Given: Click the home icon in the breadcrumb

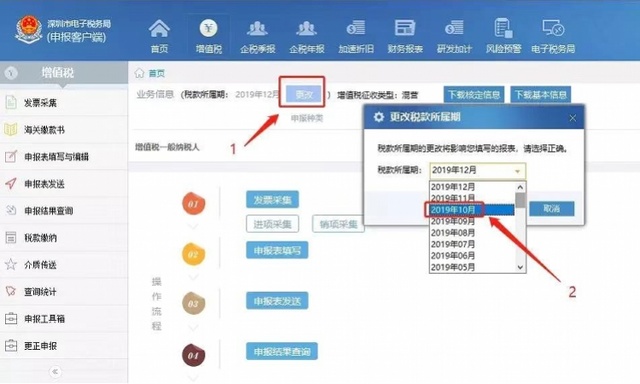Looking at the screenshot, I should point(139,73).
